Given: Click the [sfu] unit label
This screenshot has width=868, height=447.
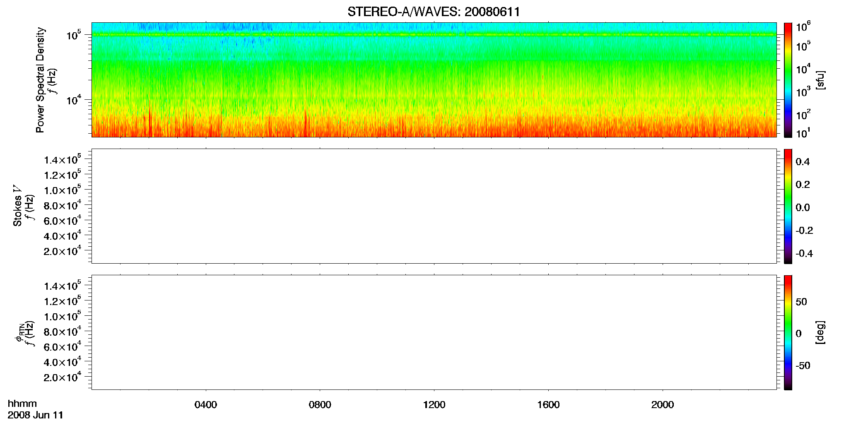Looking at the screenshot, I should coord(820,80).
